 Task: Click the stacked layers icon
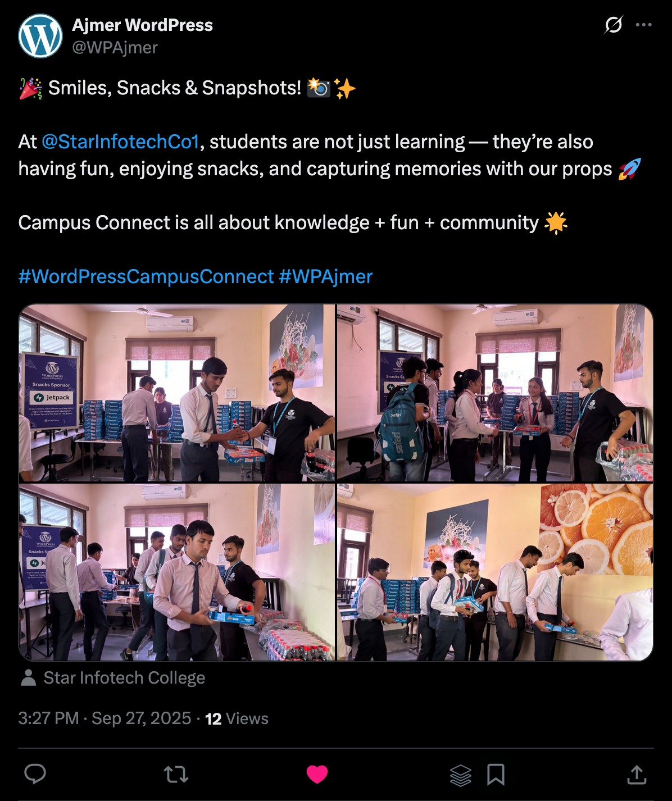click(x=461, y=775)
